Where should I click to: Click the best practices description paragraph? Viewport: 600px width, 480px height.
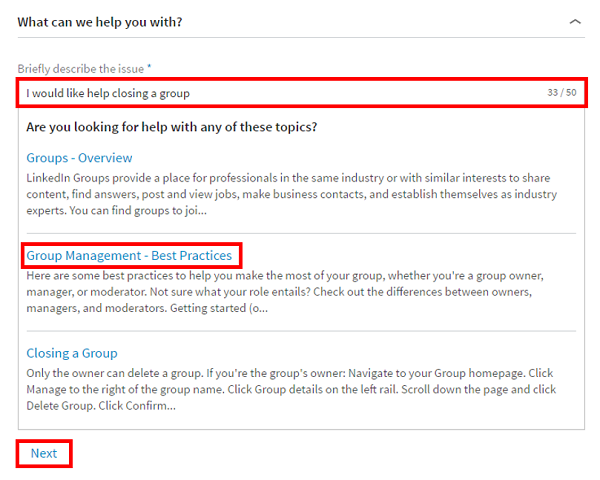tap(300, 291)
